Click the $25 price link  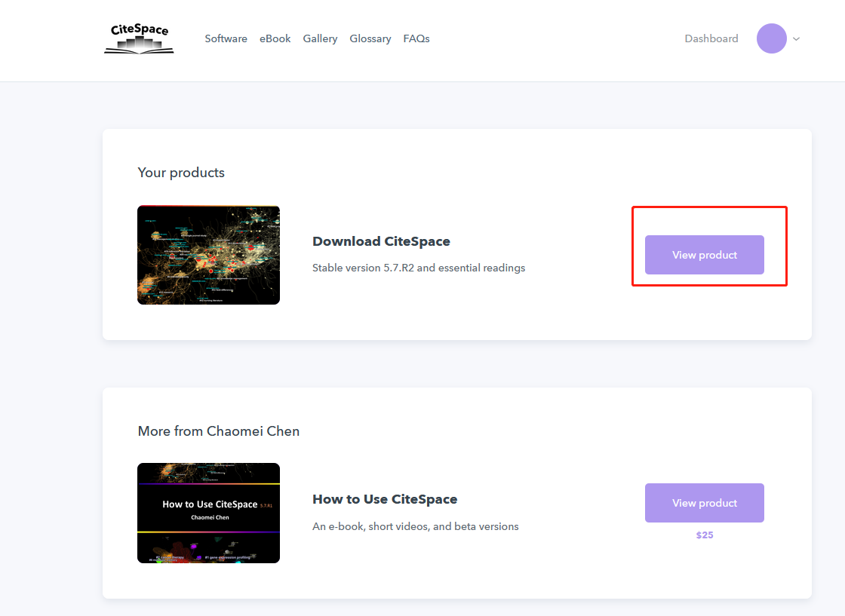704,535
